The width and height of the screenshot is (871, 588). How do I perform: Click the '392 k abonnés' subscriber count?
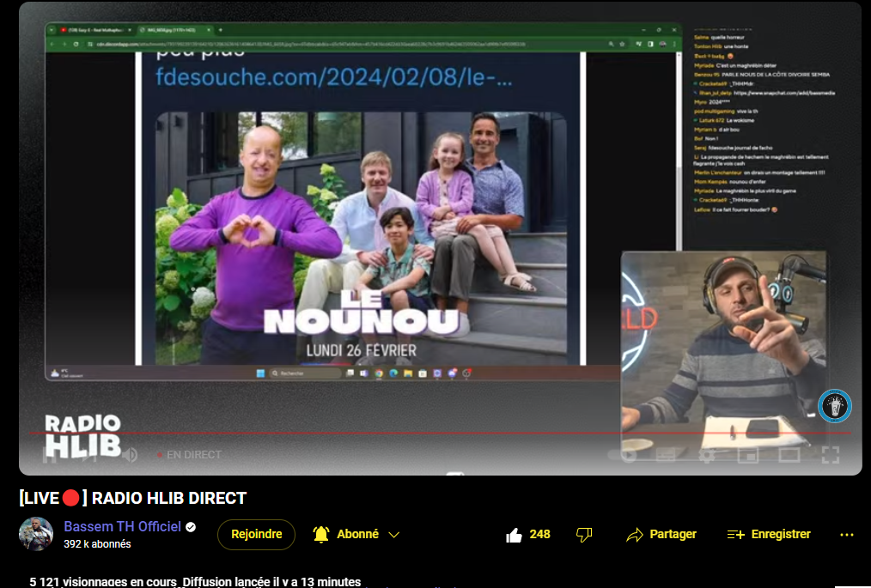click(97, 544)
